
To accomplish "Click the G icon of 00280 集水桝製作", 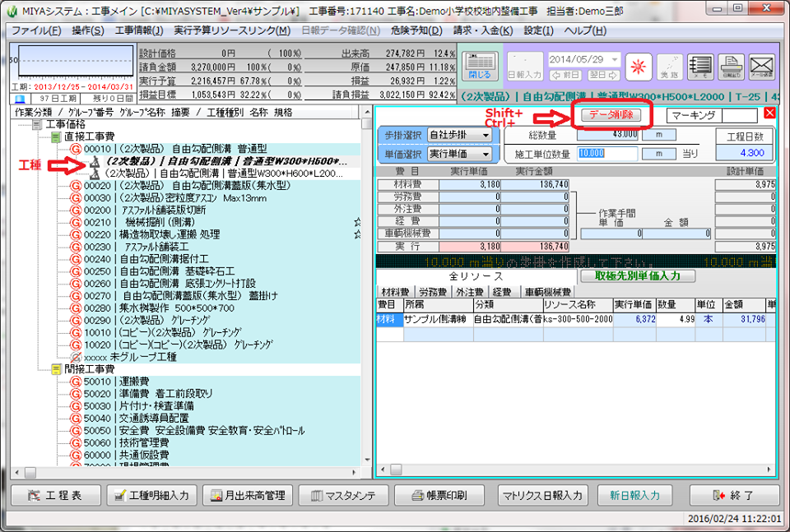I will point(76,308).
